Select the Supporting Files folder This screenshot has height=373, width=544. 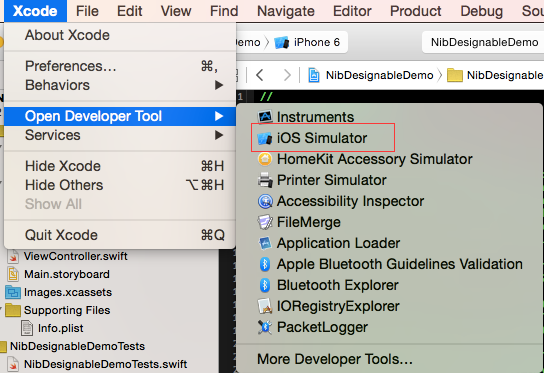click(58, 310)
